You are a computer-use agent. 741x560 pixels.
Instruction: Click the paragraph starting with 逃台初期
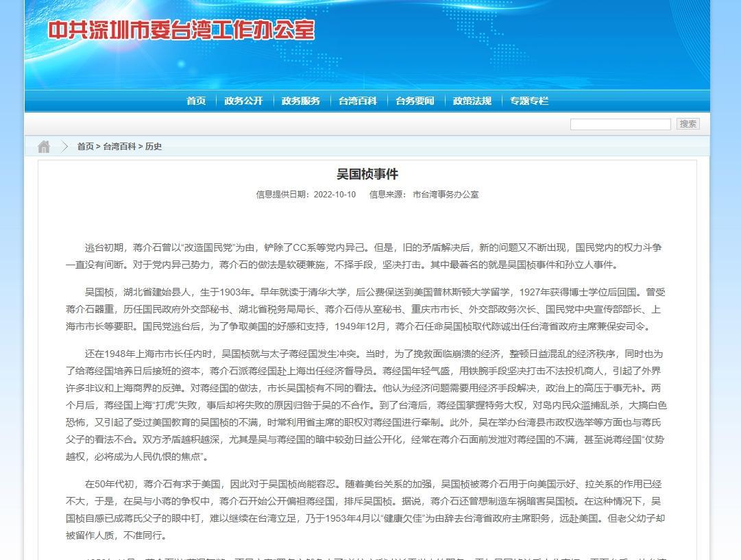tap(364, 256)
